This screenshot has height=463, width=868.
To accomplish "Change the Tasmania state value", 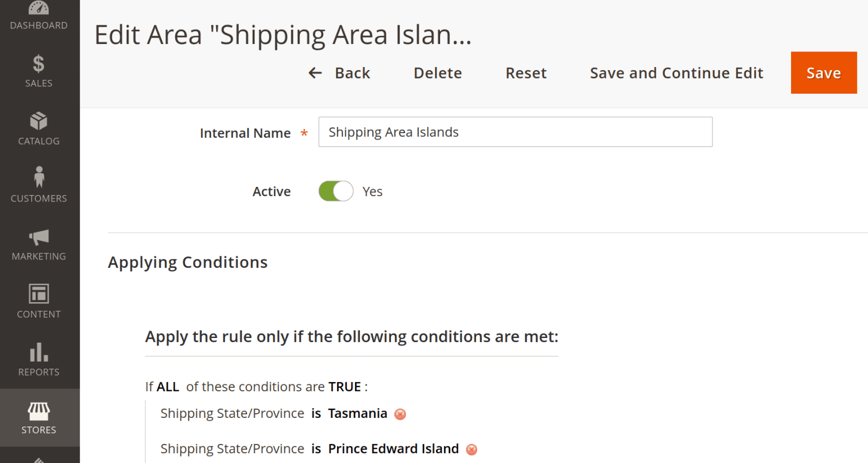I will 357,413.
